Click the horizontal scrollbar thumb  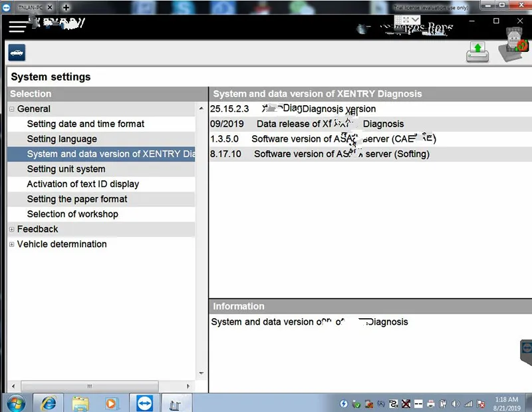coord(90,386)
